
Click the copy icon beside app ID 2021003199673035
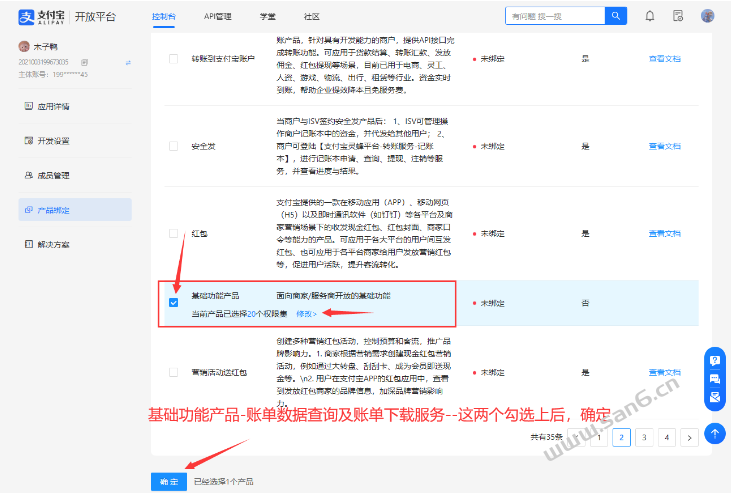coord(84,62)
